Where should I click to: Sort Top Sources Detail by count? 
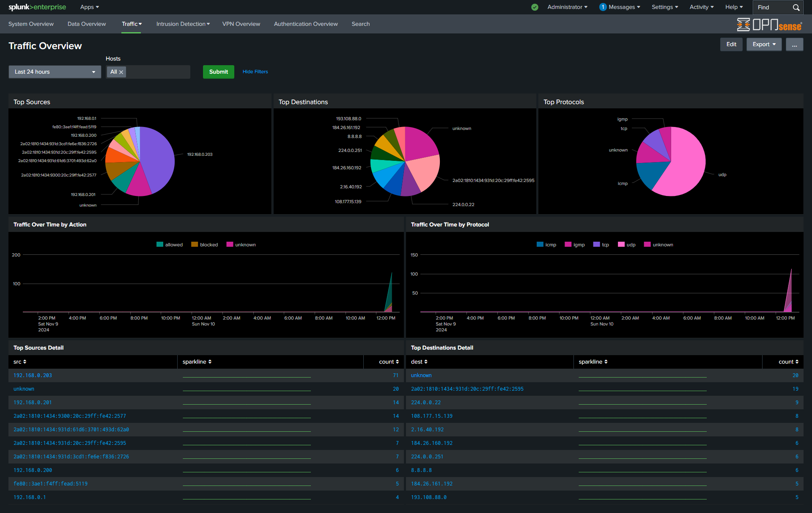point(389,361)
